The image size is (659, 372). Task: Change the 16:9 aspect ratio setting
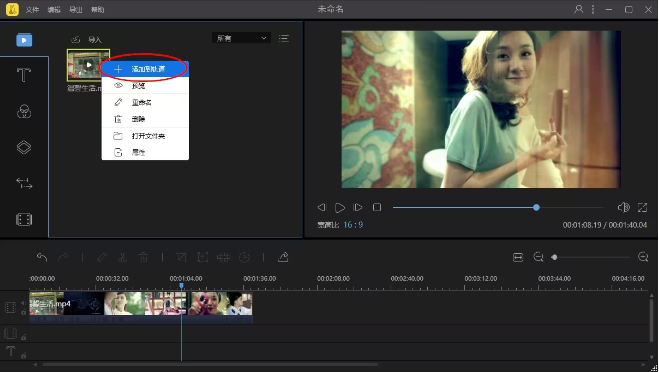point(353,225)
